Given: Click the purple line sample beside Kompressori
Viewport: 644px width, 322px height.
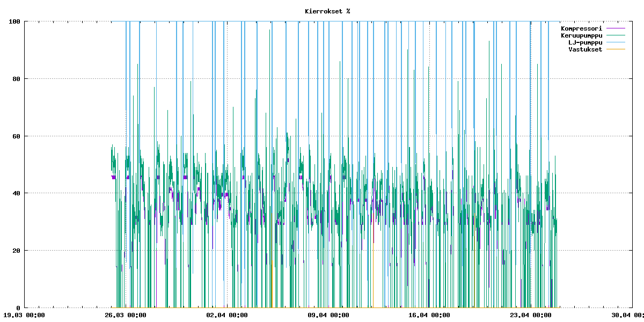Looking at the screenshot, I should [616, 28].
